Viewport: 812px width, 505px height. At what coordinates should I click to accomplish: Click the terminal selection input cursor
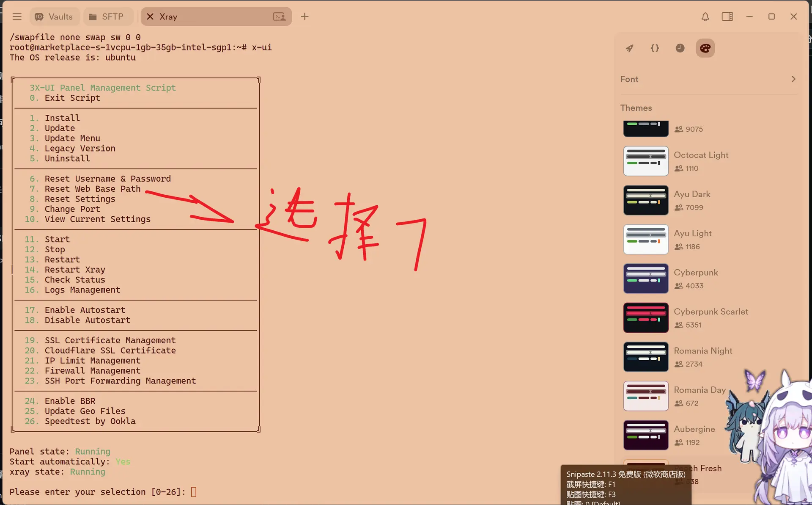194,492
